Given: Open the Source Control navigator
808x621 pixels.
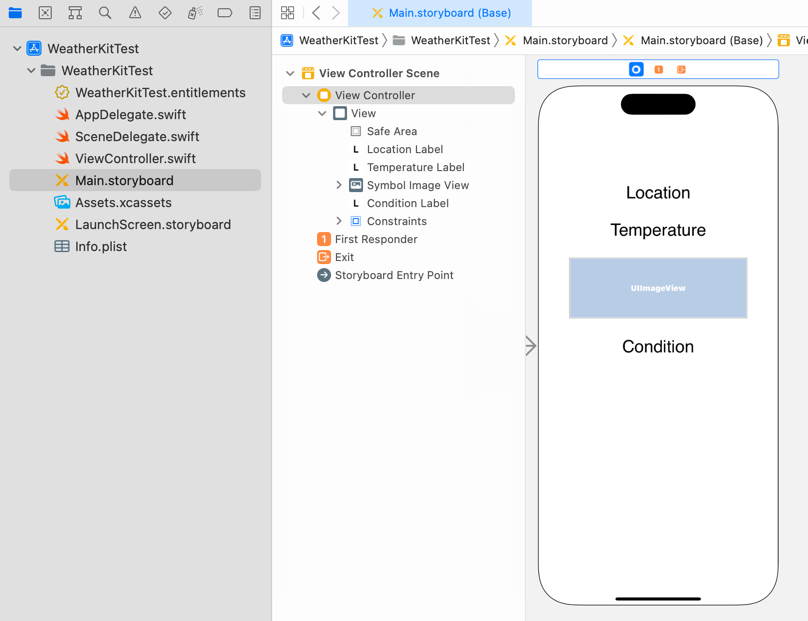Looking at the screenshot, I should click(x=45, y=13).
